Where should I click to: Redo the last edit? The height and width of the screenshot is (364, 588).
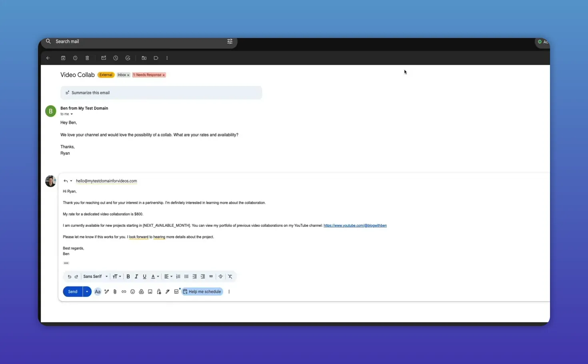pyautogui.click(x=76, y=276)
